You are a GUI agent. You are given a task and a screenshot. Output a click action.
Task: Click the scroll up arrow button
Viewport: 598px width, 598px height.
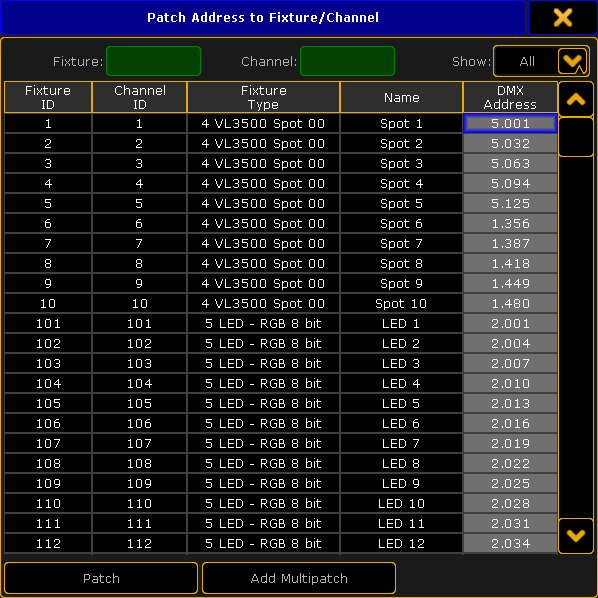(575, 99)
